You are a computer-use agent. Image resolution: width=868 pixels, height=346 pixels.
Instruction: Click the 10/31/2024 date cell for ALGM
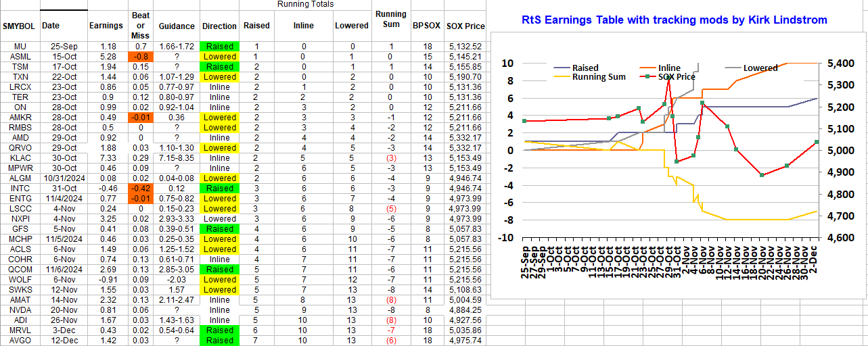(x=63, y=178)
